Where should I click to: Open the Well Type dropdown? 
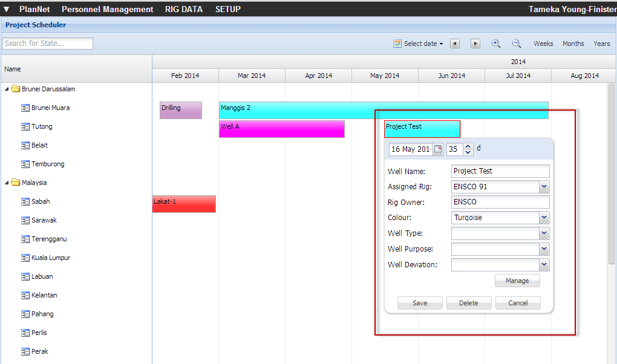point(544,233)
